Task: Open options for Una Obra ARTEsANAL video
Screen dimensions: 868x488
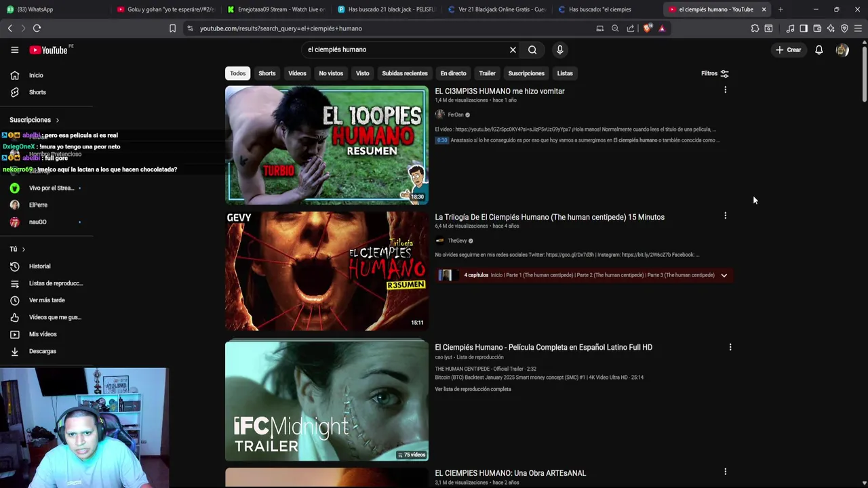Action: click(725, 472)
